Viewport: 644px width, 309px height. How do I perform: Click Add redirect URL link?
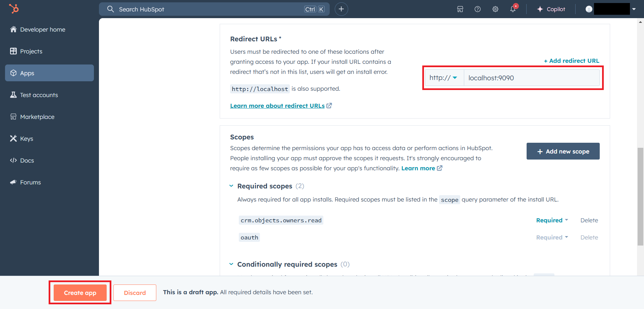pos(571,61)
